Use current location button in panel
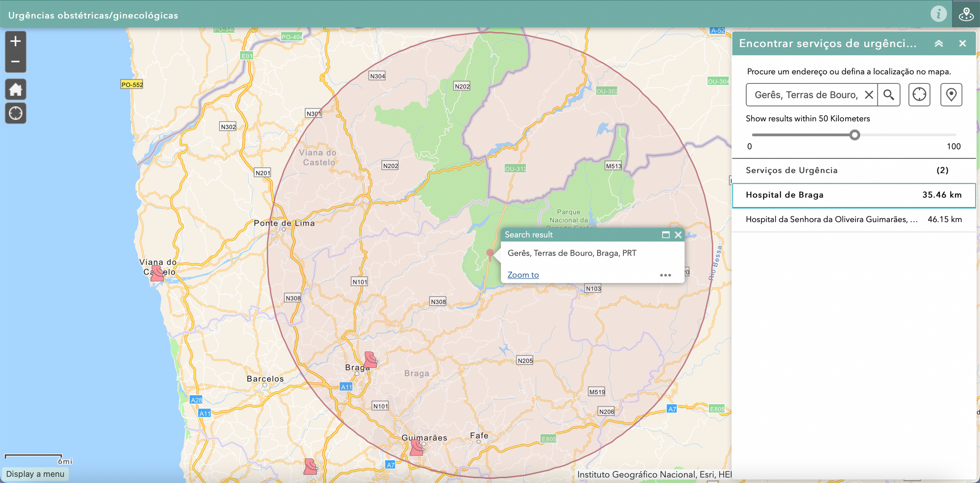The height and width of the screenshot is (483, 980). [919, 95]
